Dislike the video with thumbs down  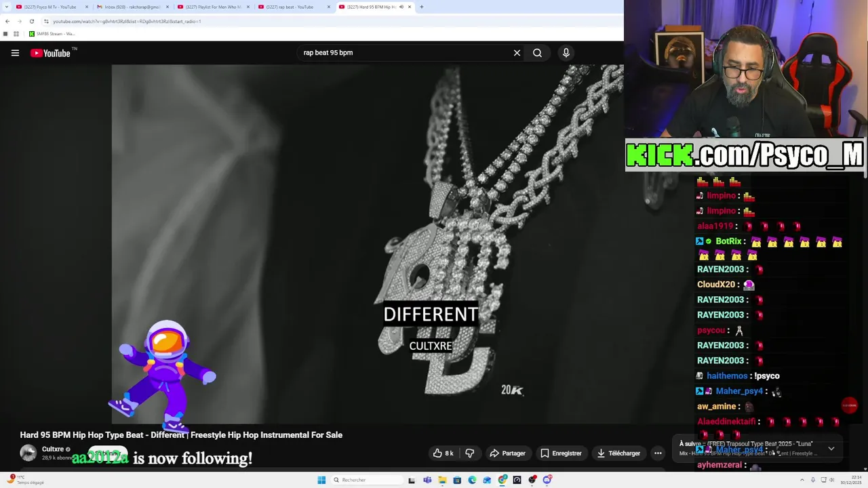(469, 453)
